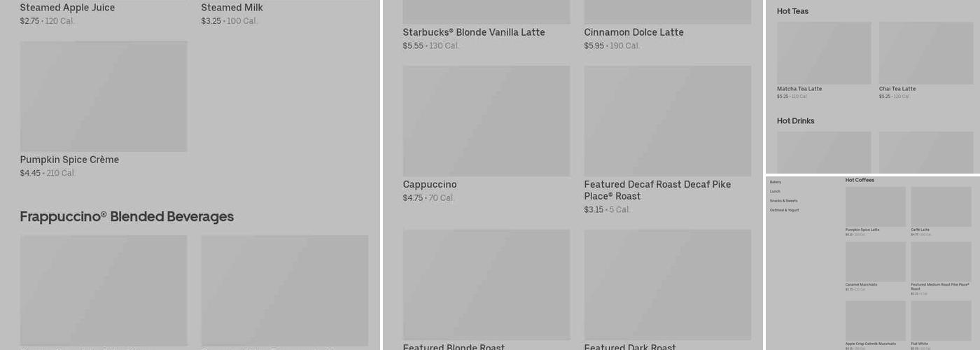The width and height of the screenshot is (980, 350).
Task: Open the Featured Dark Roast image
Action: coord(668,284)
